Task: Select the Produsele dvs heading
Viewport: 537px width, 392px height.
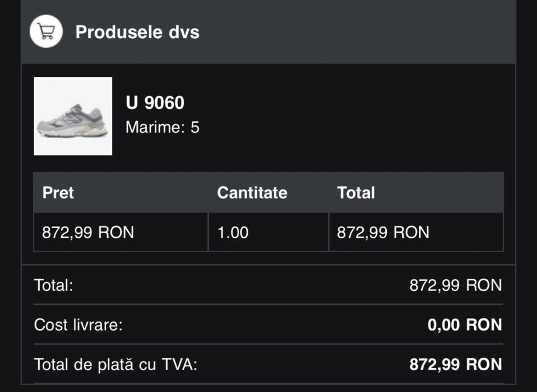Action: [x=137, y=32]
